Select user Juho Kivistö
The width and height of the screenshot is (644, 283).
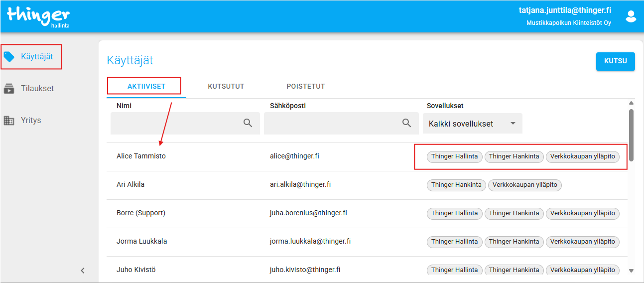click(136, 270)
